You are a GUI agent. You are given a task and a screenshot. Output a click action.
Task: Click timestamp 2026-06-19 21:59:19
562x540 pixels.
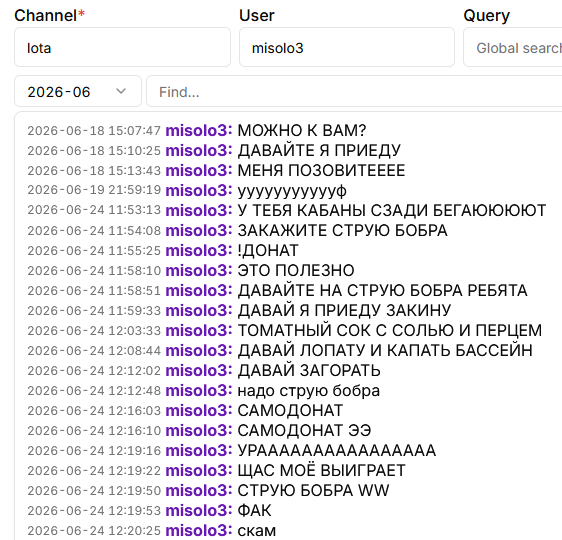(x=94, y=190)
